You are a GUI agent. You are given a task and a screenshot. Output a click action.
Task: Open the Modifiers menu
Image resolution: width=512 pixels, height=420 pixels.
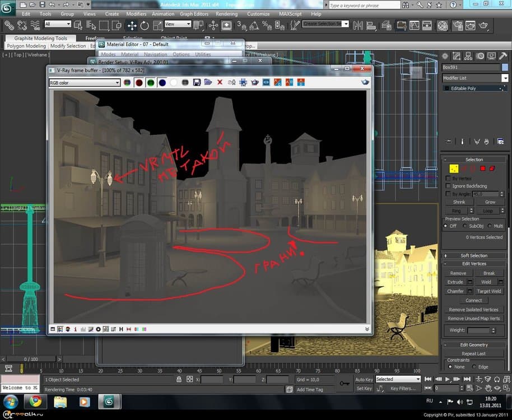pos(136,14)
